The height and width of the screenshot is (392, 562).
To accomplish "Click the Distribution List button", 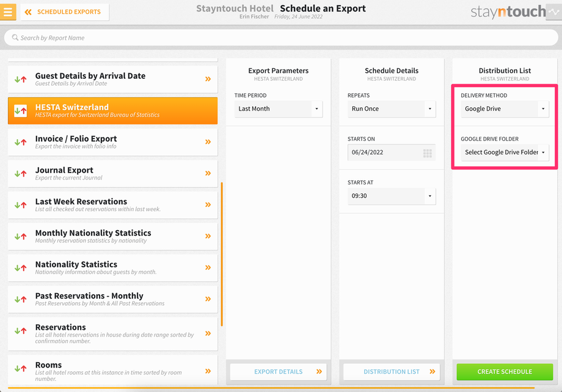I will point(392,372).
